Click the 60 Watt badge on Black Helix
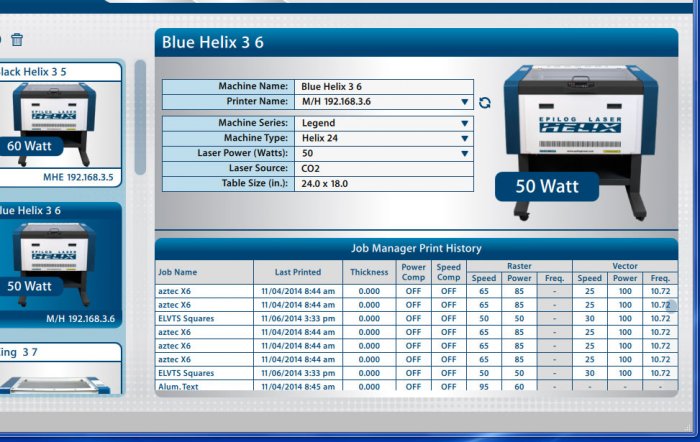The image size is (700, 442). pyautogui.click(x=29, y=146)
